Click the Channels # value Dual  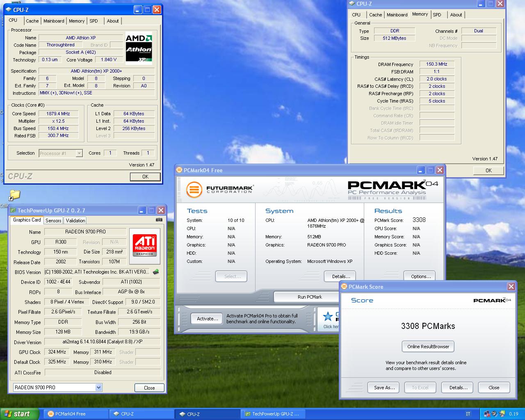tap(479, 31)
